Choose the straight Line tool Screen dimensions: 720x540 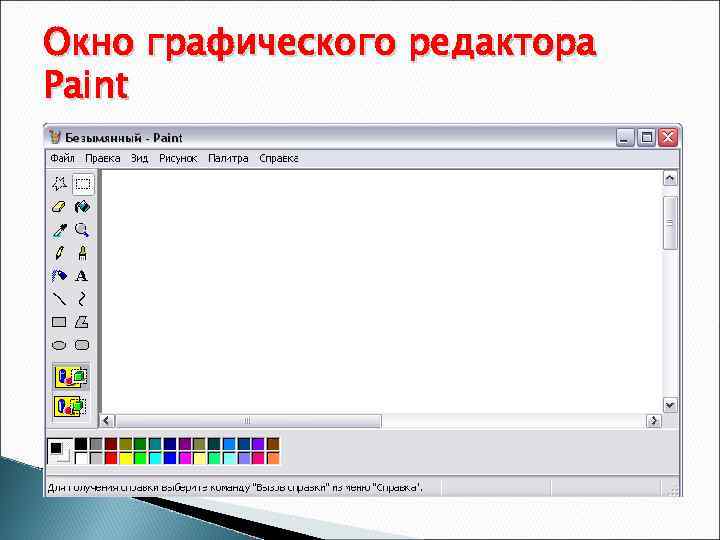click(59, 299)
